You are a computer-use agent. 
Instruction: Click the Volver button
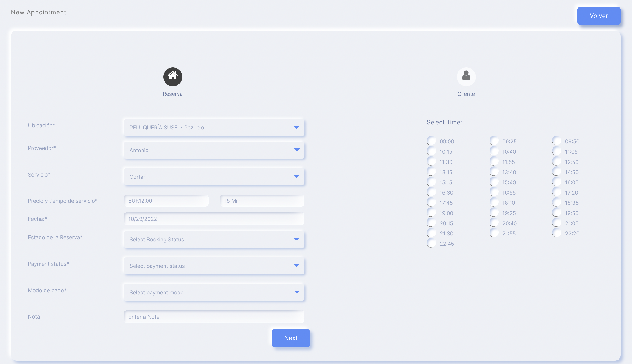coord(599,16)
